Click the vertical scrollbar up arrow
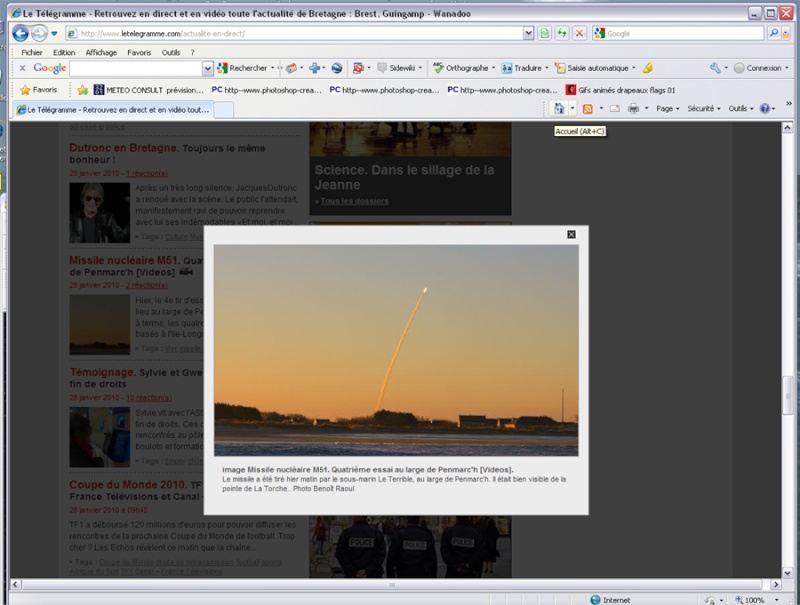The image size is (800, 605). point(787,127)
